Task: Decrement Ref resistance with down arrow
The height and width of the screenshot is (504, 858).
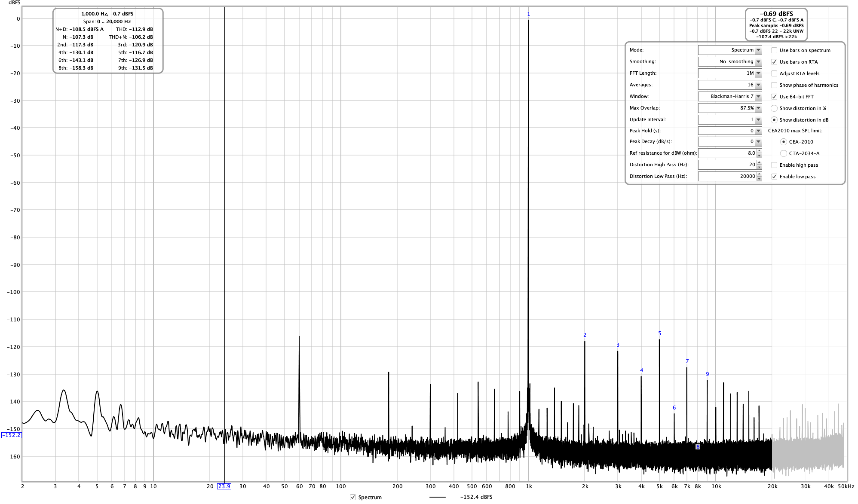Action: click(760, 156)
